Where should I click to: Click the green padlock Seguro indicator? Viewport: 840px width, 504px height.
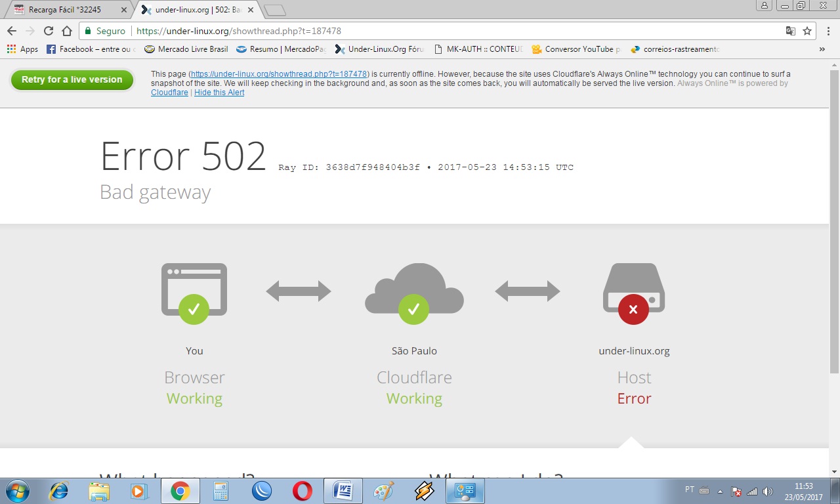105,31
